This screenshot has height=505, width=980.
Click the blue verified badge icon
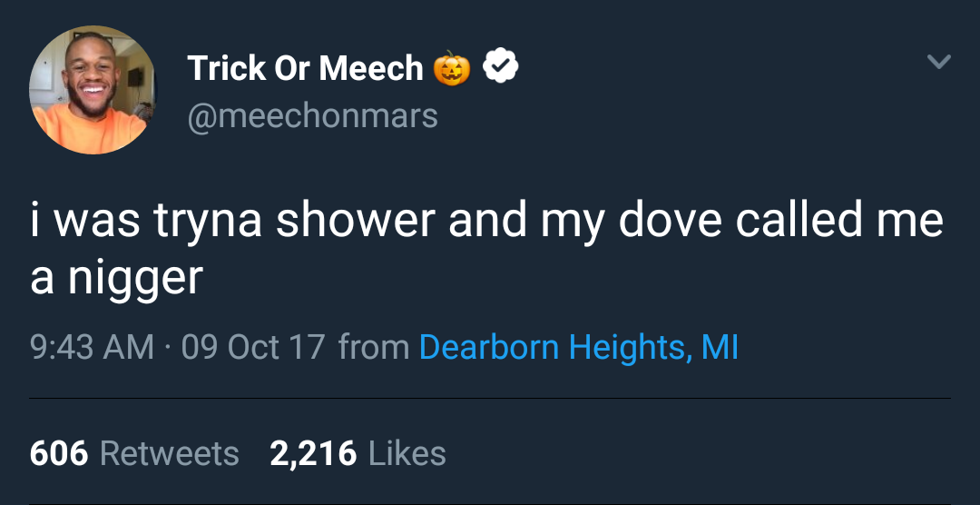coord(500,67)
